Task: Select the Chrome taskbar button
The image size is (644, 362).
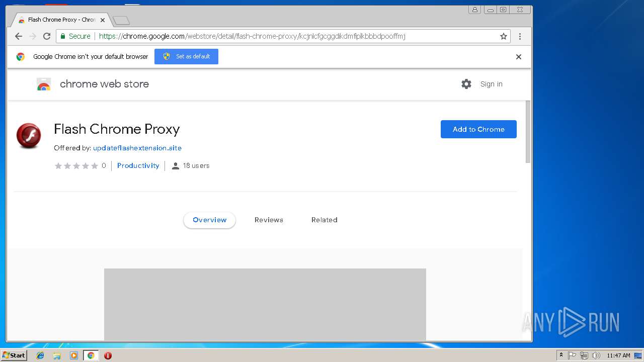Action: (x=91, y=355)
